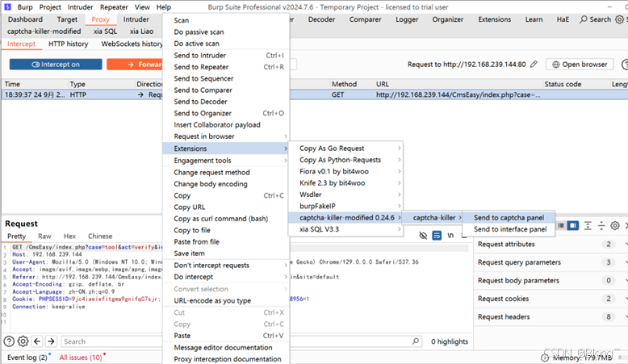628x364 pixels.
Task: Open burpFakeIP submenu
Action: tap(345, 206)
